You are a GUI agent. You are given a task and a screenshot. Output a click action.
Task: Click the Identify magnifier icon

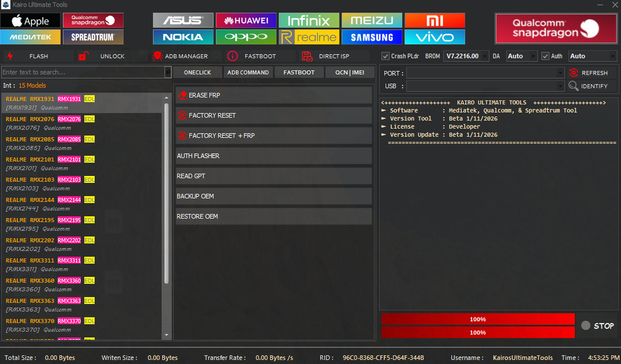(574, 86)
